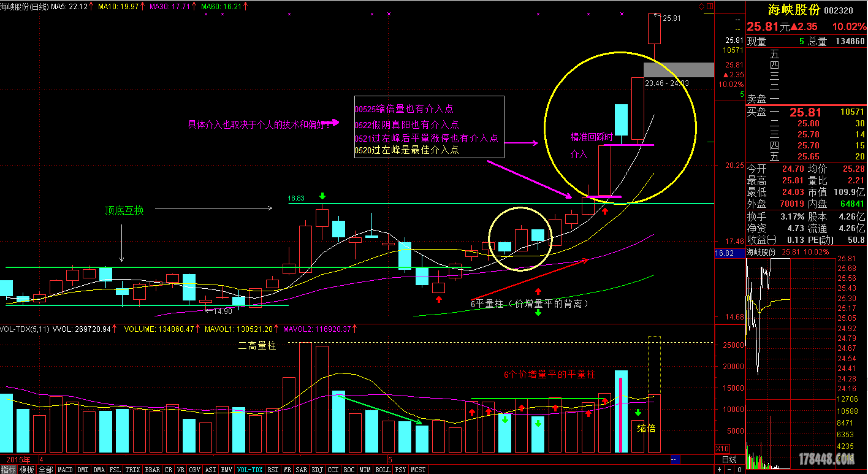Click the 总量 134860 value

850,42
